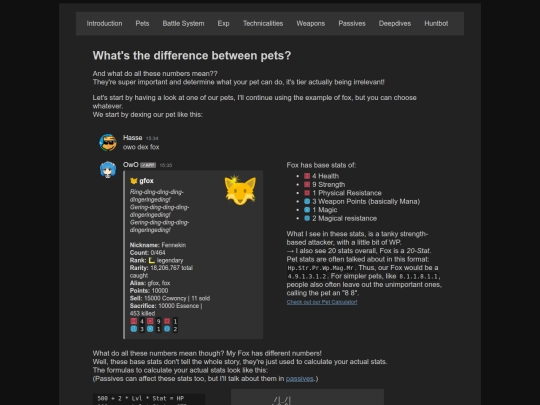The height and width of the screenshot is (405, 540).
Task: Open the Passives nav item
Action: point(352,23)
